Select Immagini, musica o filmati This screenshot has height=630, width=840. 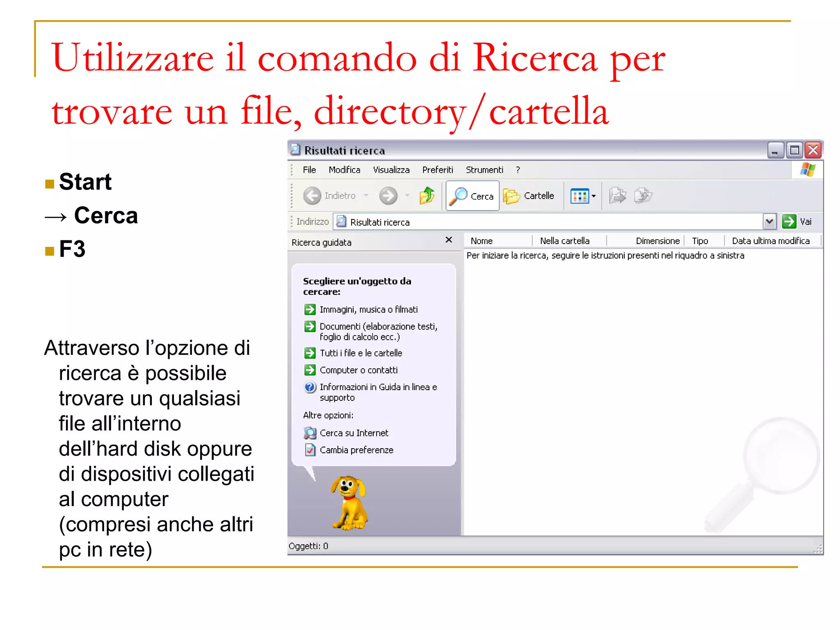pos(369,310)
